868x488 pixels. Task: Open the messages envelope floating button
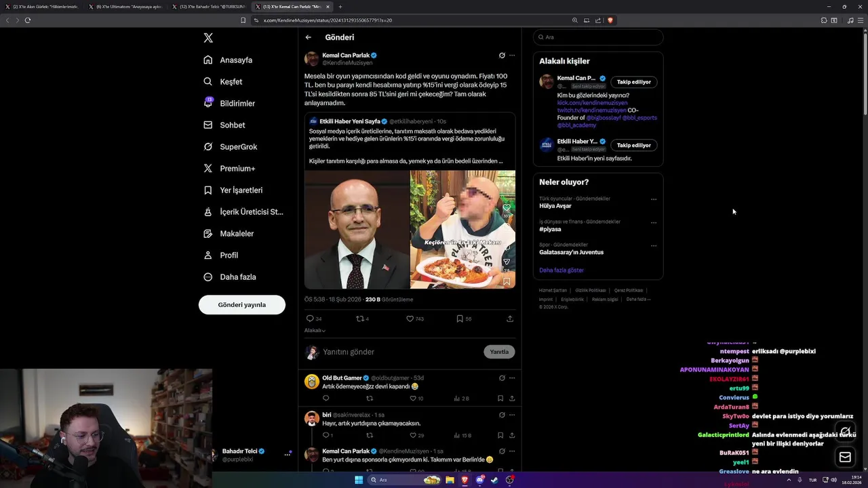pyautogui.click(x=845, y=457)
